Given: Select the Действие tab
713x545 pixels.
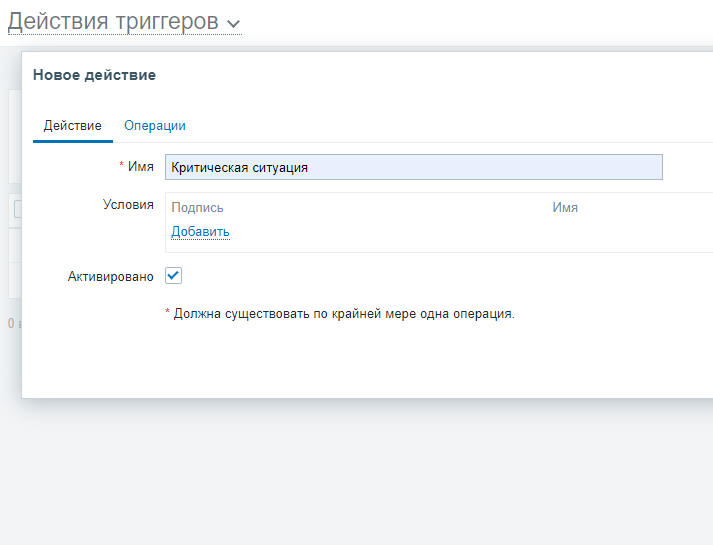Looking at the screenshot, I should [72, 126].
